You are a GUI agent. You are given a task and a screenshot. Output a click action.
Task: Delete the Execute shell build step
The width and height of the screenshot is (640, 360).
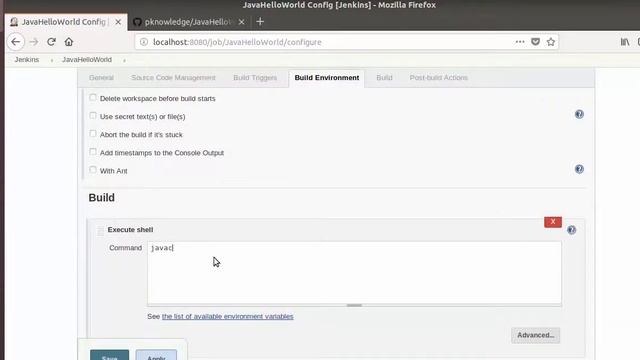(x=553, y=222)
